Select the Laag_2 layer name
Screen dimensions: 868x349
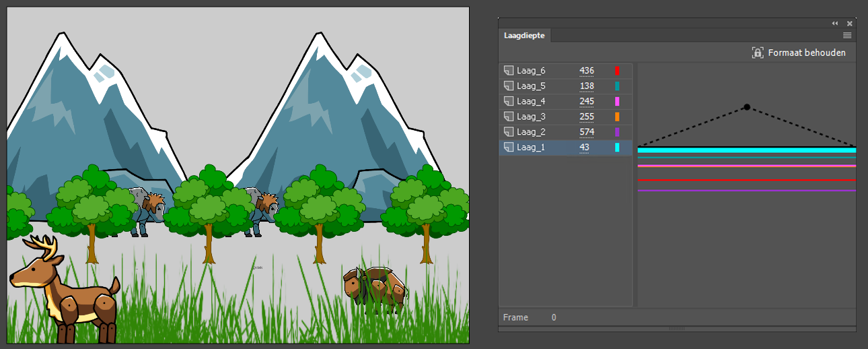(x=531, y=132)
